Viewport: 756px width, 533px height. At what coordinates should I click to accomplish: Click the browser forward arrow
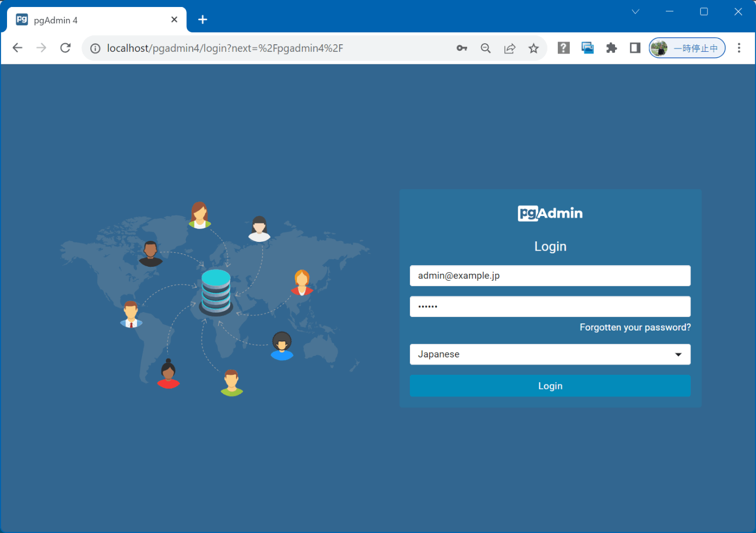pos(41,48)
